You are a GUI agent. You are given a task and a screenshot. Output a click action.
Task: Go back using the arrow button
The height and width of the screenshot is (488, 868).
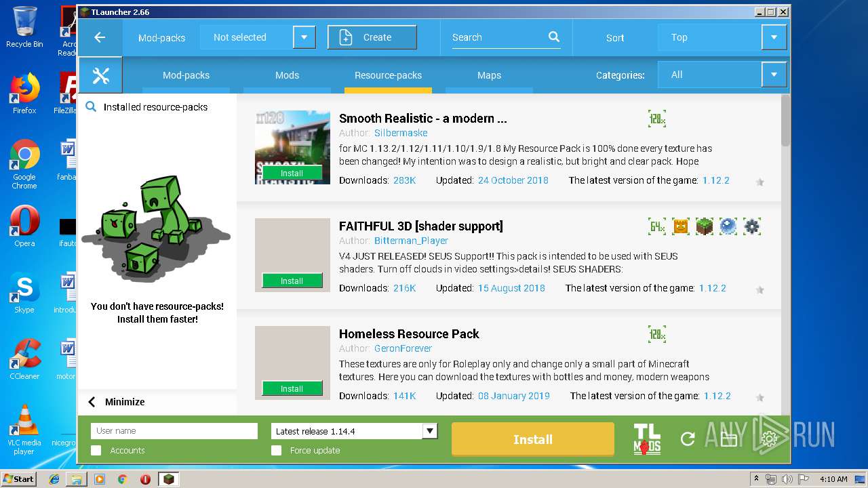click(100, 37)
